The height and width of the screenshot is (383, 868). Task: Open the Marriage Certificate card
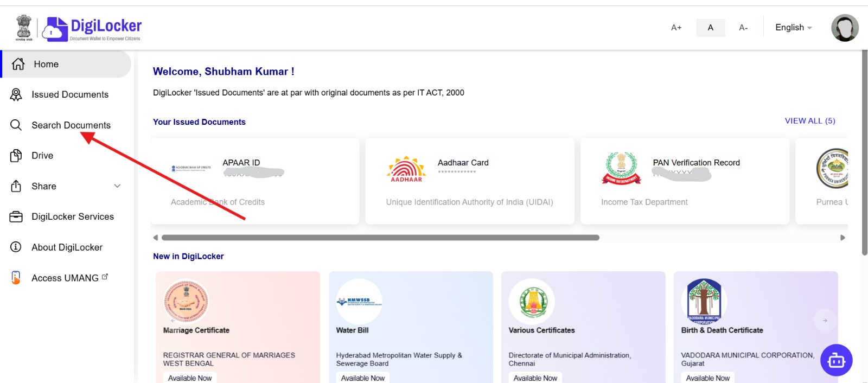click(238, 327)
